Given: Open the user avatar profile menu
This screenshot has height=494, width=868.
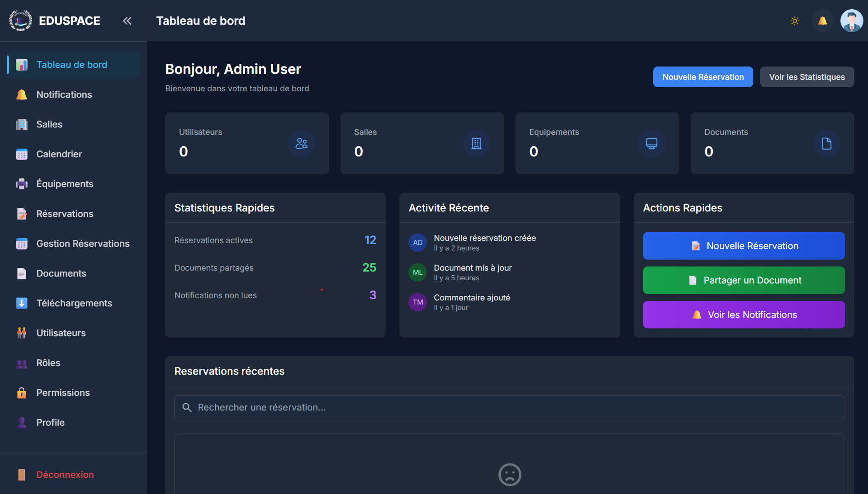Looking at the screenshot, I should pyautogui.click(x=851, y=21).
